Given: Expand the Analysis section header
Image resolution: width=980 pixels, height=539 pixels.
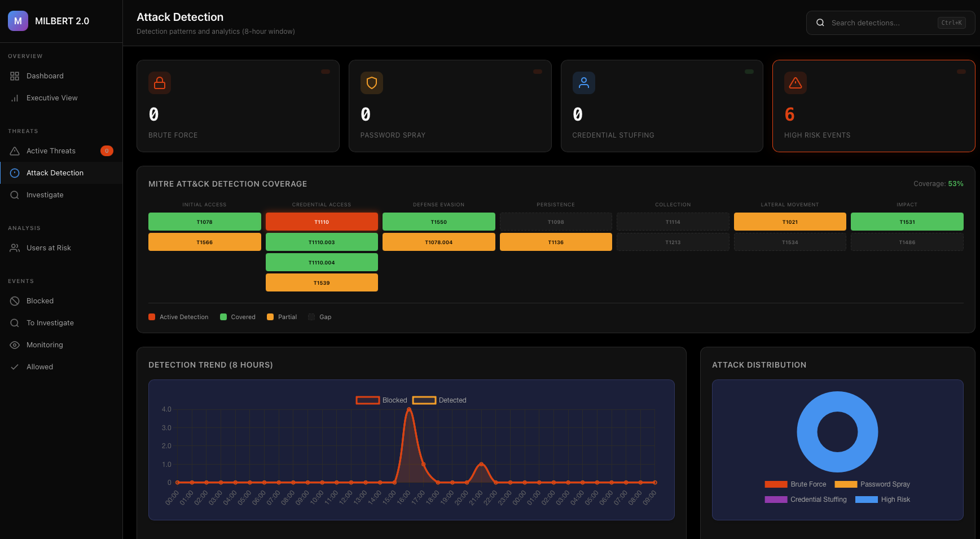Looking at the screenshot, I should [24, 228].
